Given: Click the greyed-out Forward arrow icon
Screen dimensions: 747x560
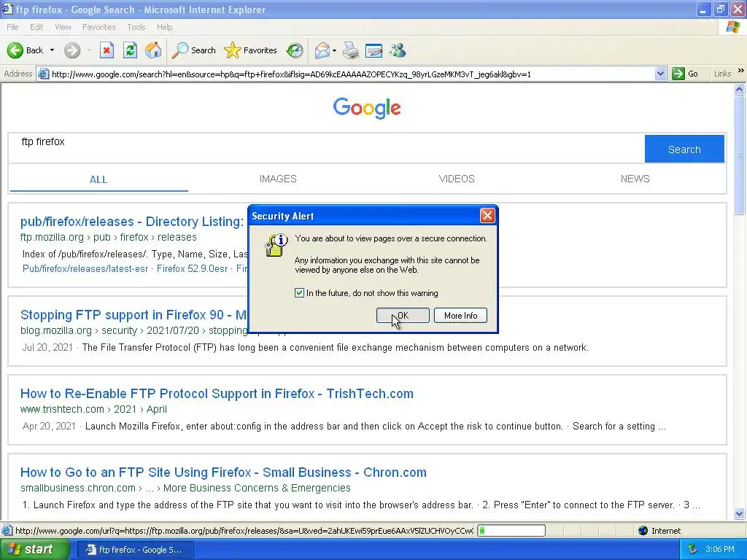Looking at the screenshot, I should 72,50.
